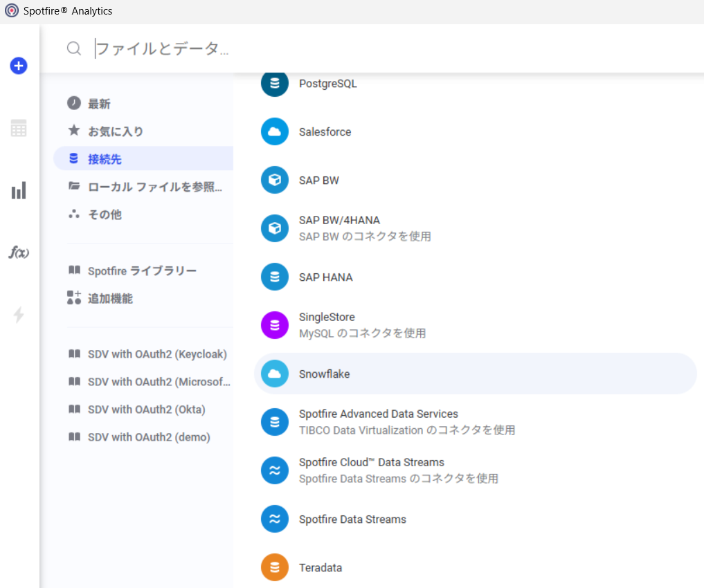Open the 最新 recent section
The width and height of the screenshot is (704, 588).
[143, 104]
